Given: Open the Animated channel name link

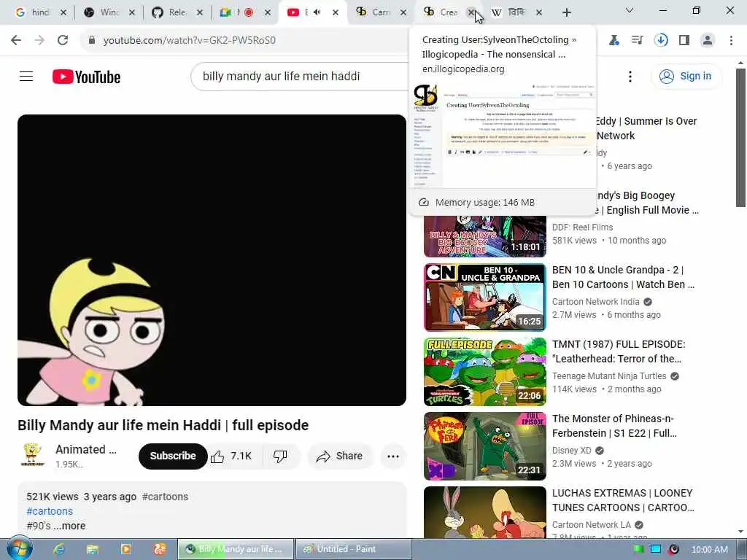Looking at the screenshot, I should (x=86, y=449).
